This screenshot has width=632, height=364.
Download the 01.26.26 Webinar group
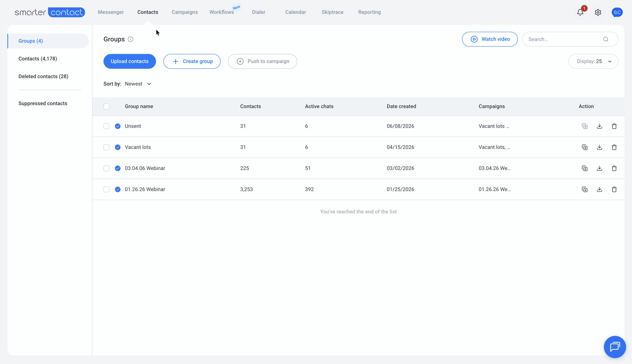(599, 189)
